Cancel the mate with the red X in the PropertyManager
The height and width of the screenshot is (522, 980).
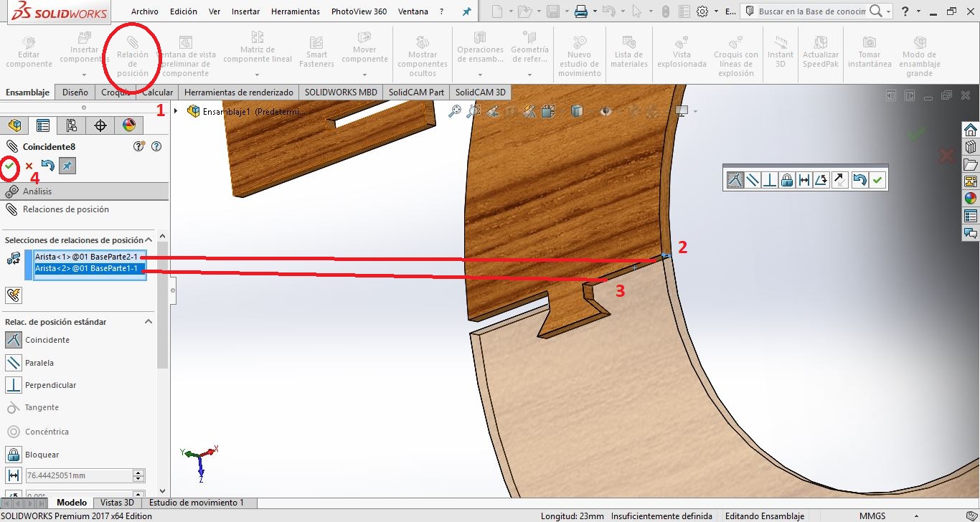pyautogui.click(x=29, y=166)
